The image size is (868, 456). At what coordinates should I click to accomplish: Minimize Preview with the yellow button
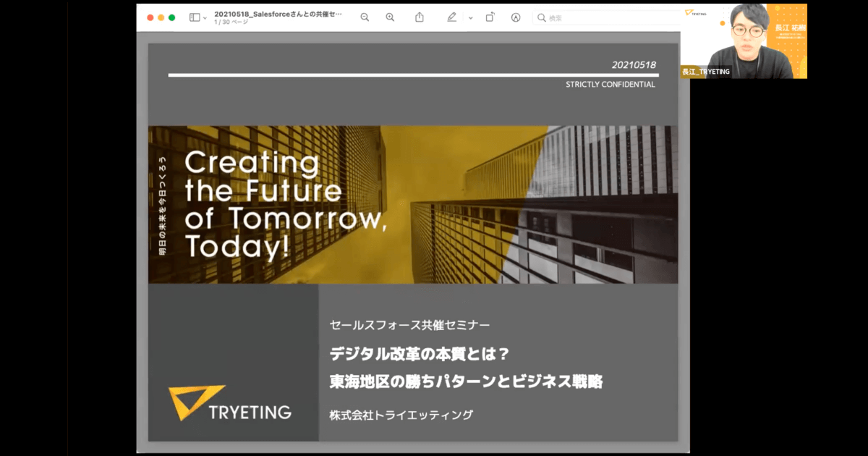(x=161, y=17)
